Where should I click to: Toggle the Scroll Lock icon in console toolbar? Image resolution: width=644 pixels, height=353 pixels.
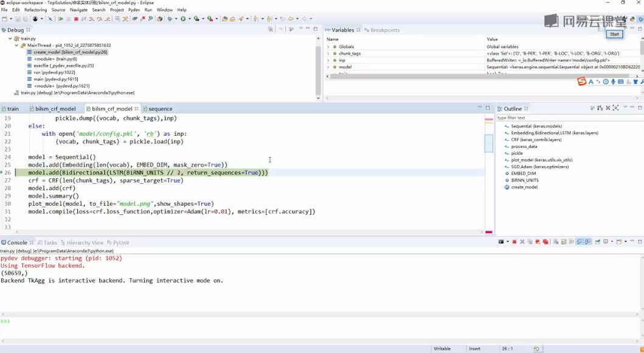(x=564, y=242)
